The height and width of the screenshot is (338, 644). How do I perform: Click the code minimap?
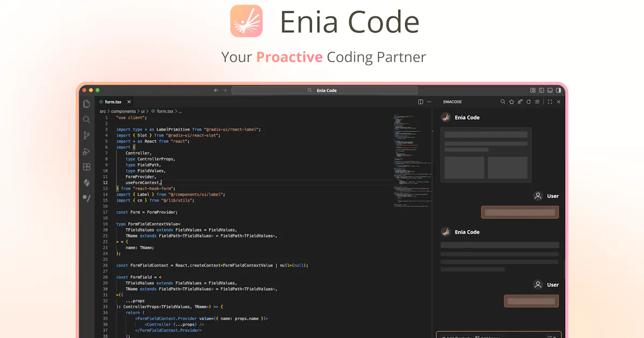412,161
